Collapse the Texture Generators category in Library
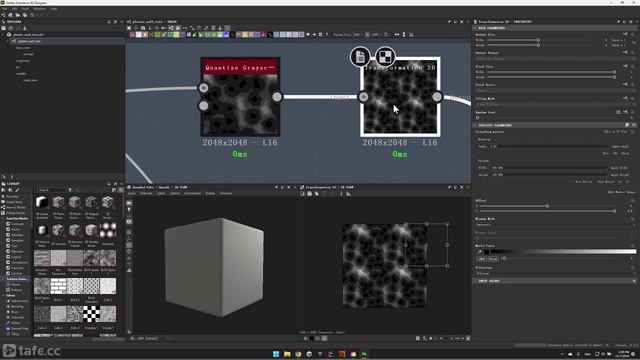The image size is (640, 360). coord(3,279)
